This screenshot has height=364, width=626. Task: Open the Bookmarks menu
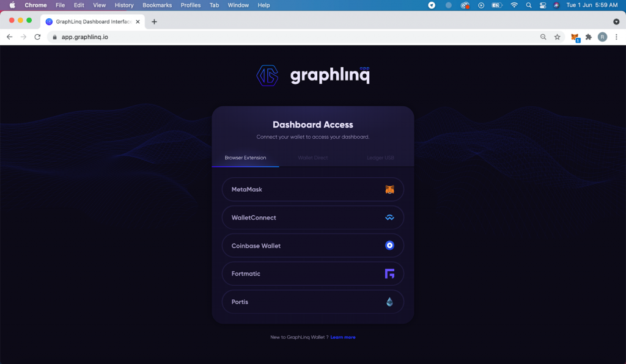coord(157,5)
